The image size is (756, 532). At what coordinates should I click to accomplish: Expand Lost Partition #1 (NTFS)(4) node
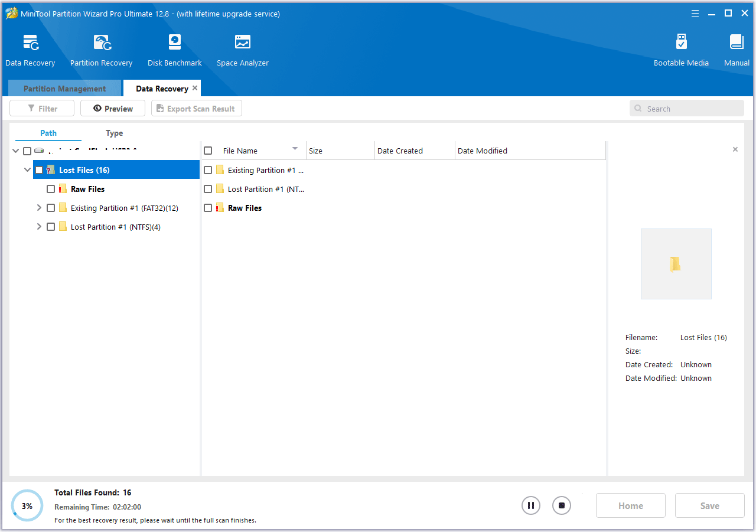(39, 227)
